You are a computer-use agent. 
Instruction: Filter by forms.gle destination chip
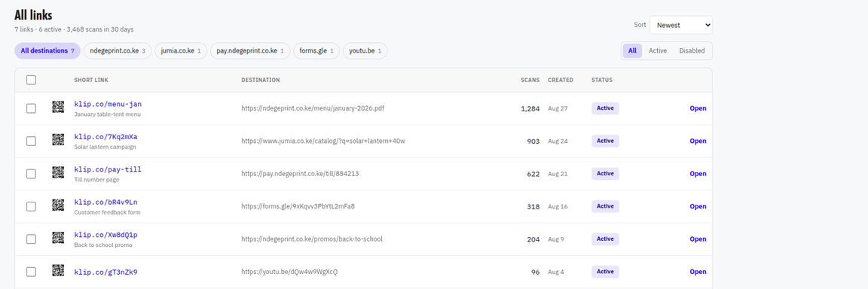316,51
